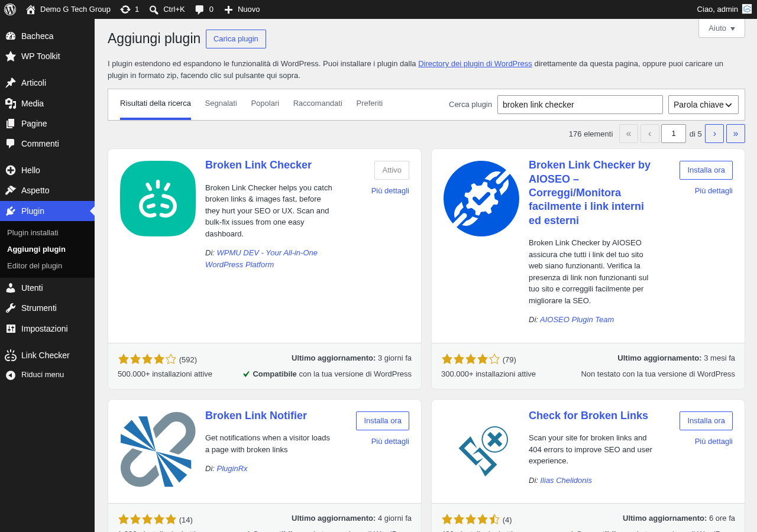Viewport: 757px width, 532px height.
Task: Focus the Cerca plugin search field
Action: [580, 105]
